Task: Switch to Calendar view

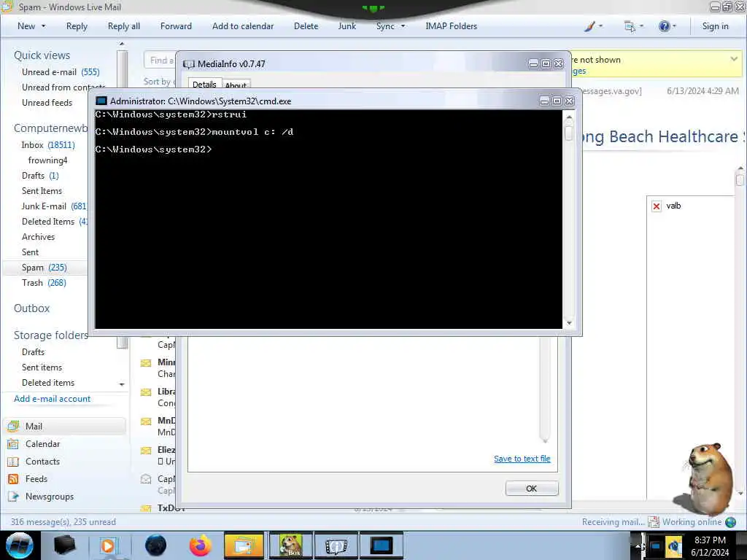Action: pyautogui.click(x=42, y=444)
